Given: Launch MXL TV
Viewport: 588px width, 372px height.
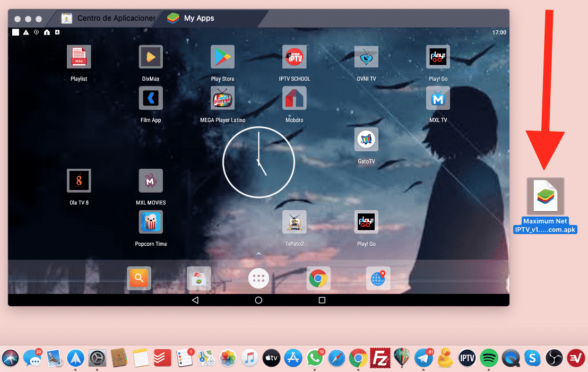Looking at the screenshot, I should [x=438, y=98].
